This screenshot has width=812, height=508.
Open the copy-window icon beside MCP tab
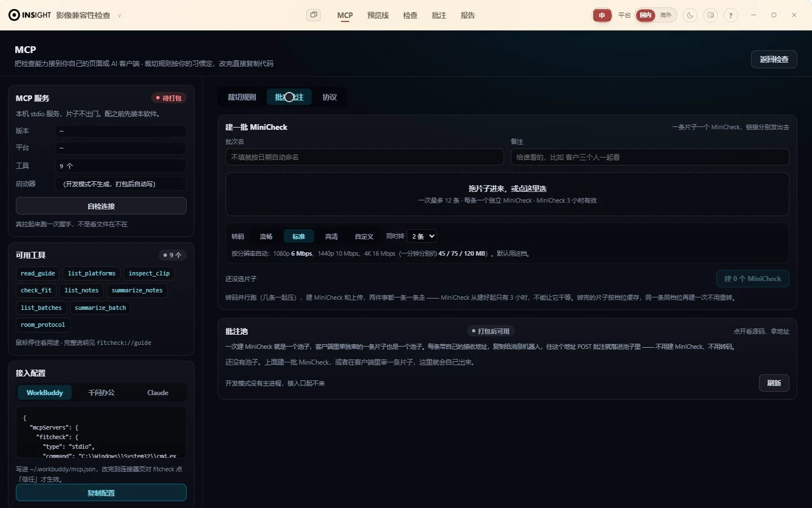tap(314, 15)
